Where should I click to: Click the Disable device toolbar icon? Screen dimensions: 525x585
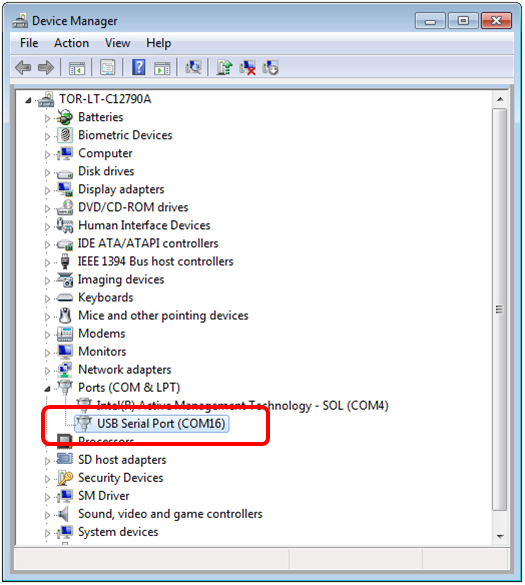(271, 68)
